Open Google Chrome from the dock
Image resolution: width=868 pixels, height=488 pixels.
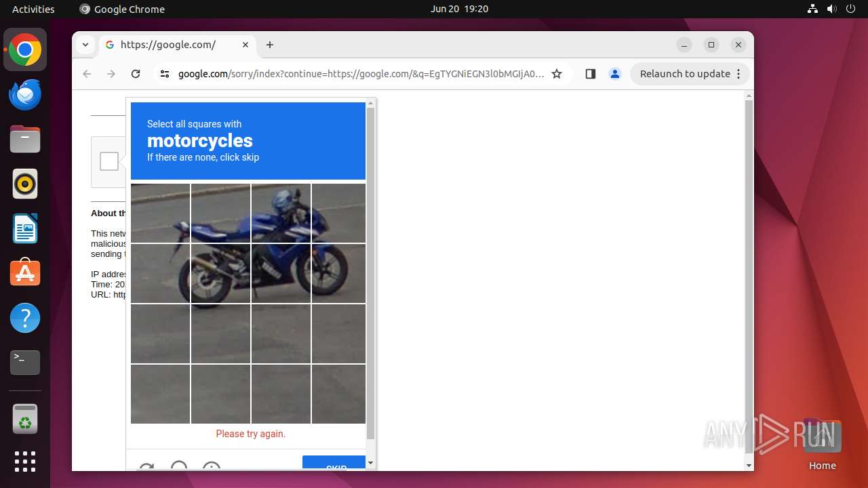coord(25,50)
